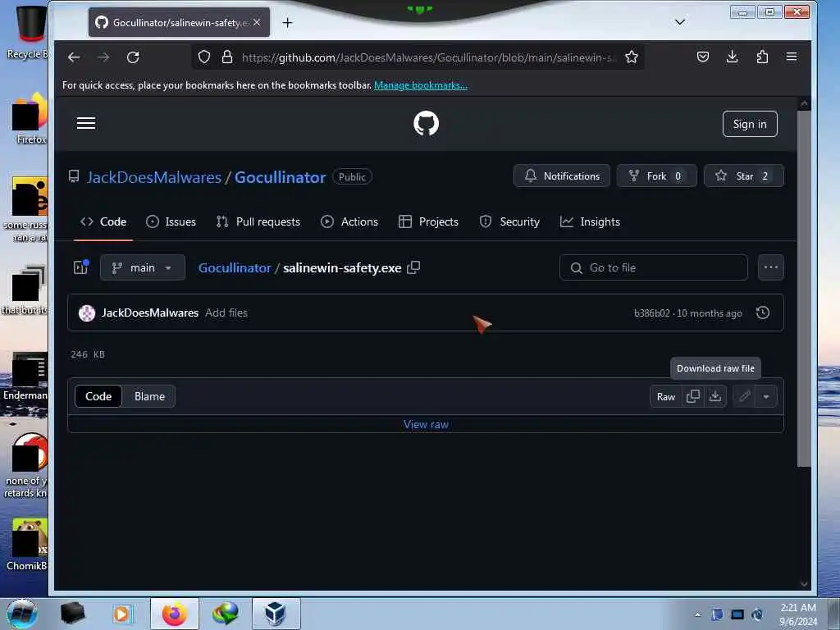Open Firefox from the taskbar
Screen dimensions: 840x630
coord(175,614)
